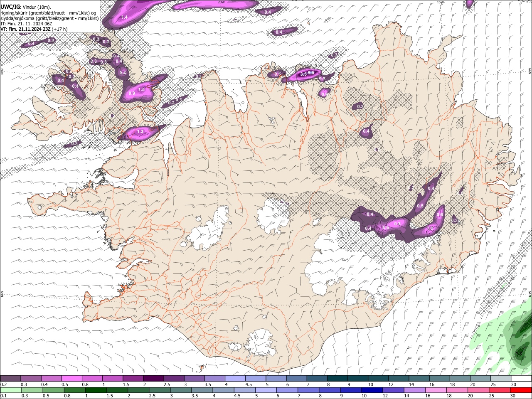
Task: Select the bright red 30 rain scale swatch
Action: coord(521,390)
